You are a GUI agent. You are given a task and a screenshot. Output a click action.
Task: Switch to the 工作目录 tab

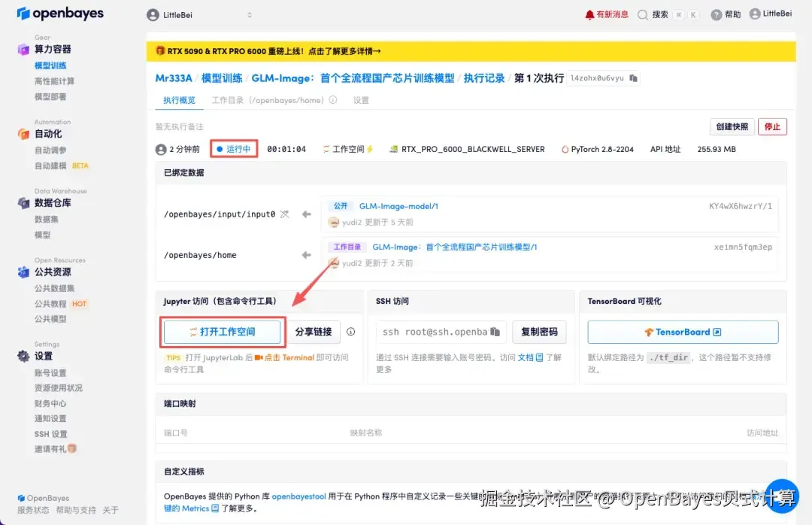pyautogui.click(x=268, y=100)
